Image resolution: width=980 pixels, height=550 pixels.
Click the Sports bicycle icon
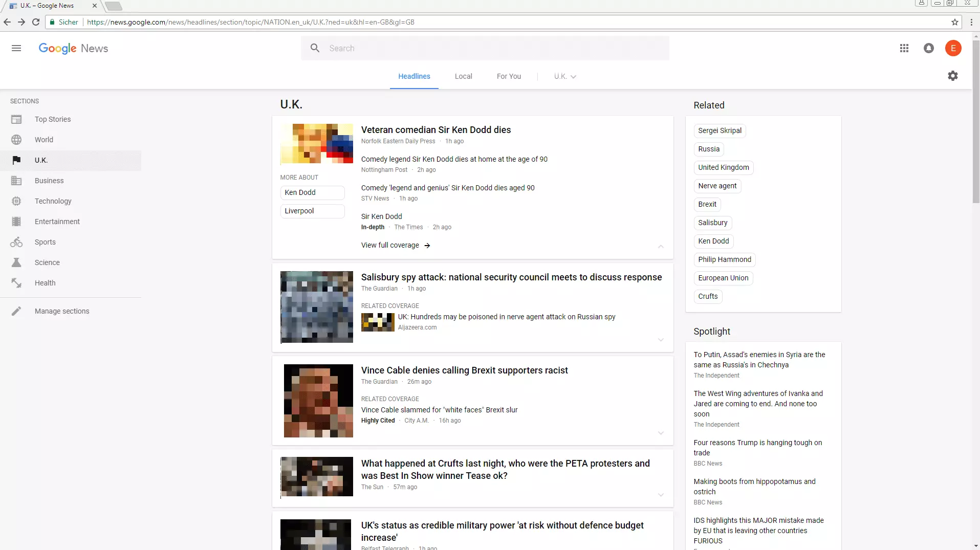click(16, 242)
